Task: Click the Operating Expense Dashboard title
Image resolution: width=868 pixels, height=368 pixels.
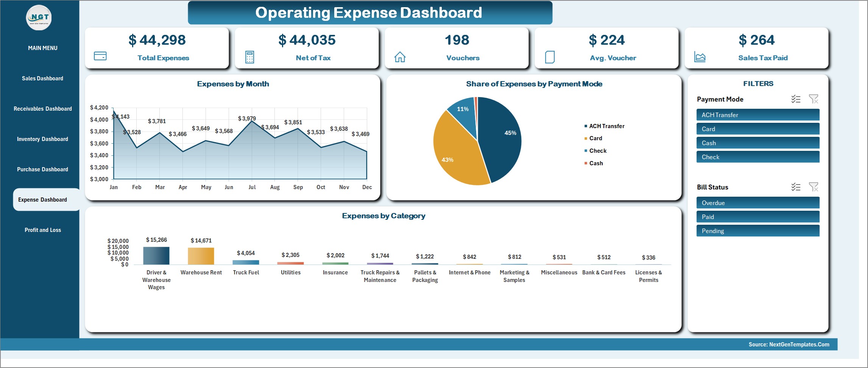Action: [x=369, y=13]
